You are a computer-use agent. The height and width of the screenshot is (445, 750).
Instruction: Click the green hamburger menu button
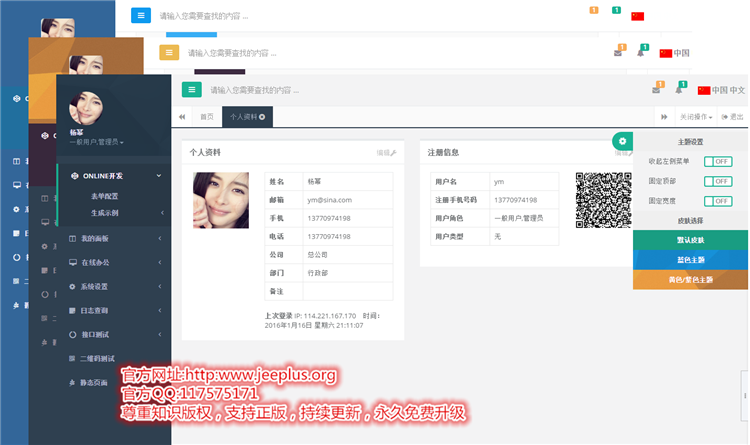(x=191, y=89)
